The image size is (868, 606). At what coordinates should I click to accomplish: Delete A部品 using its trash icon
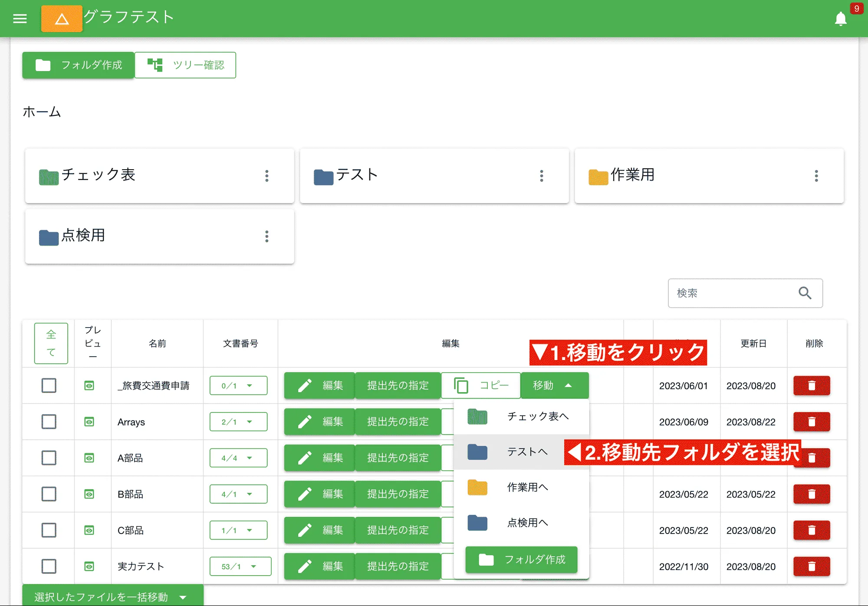click(811, 458)
